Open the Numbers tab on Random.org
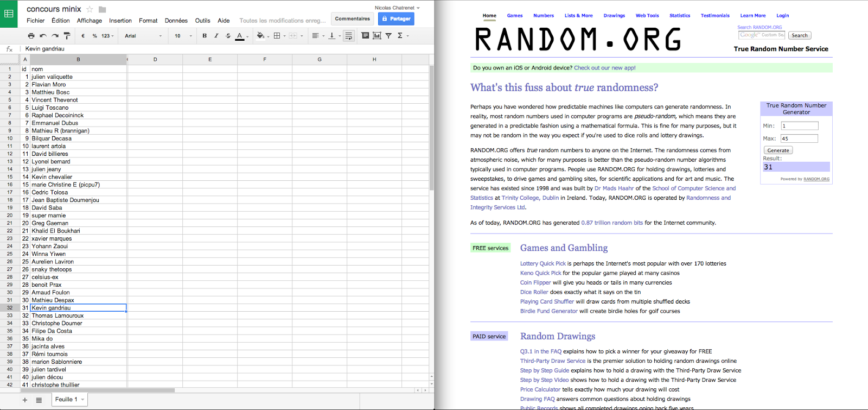Image resolution: width=868 pixels, height=410 pixels. (x=544, y=15)
